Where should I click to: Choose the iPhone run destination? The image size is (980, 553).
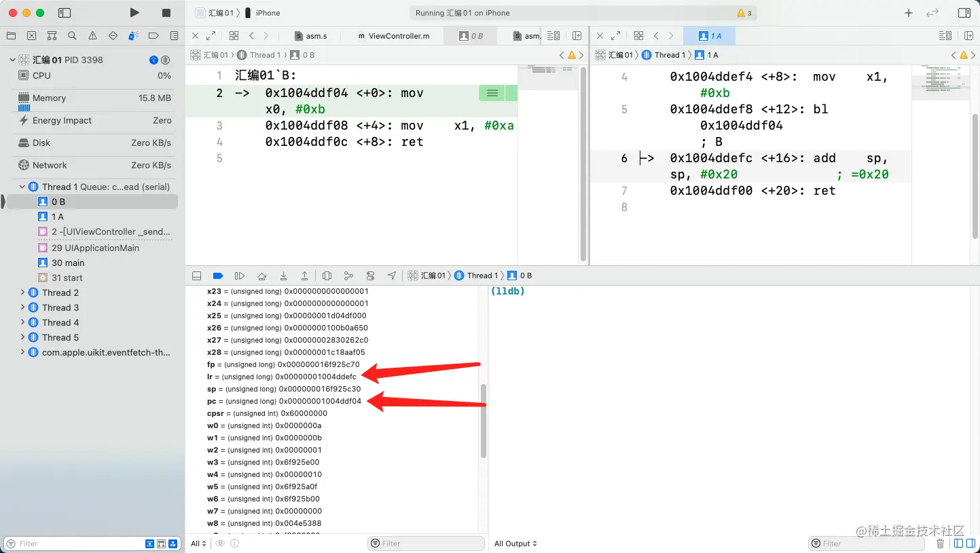263,13
